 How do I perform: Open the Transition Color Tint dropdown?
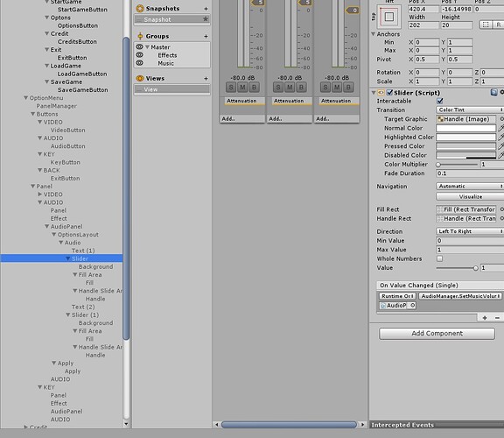pyautogui.click(x=470, y=110)
